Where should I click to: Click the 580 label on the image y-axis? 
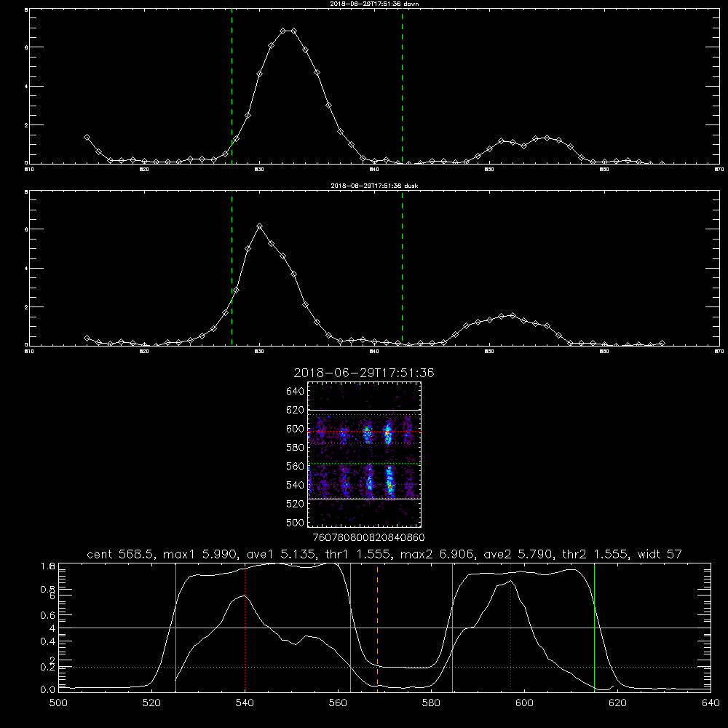296,448
